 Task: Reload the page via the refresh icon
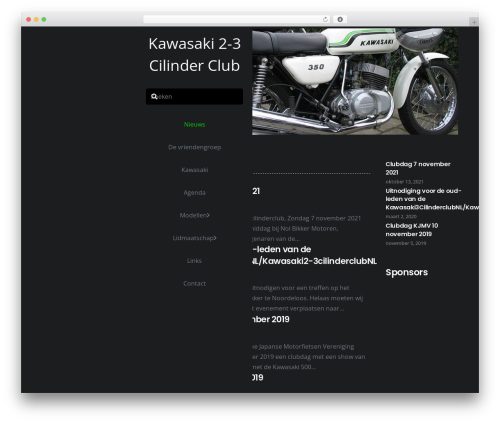tap(325, 20)
